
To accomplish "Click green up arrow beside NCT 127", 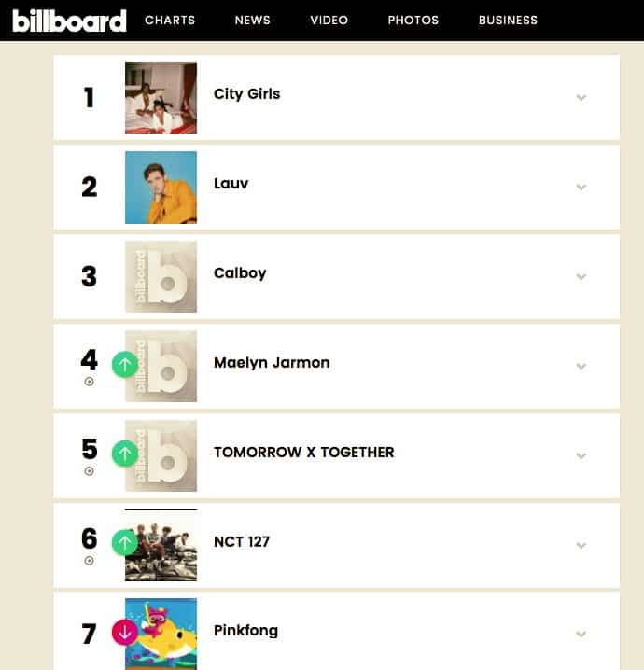I will pyautogui.click(x=125, y=542).
